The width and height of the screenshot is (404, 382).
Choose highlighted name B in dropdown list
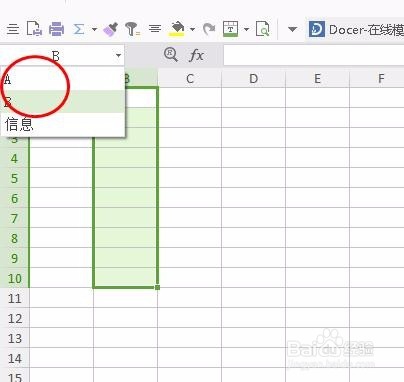pyautogui.click(x=63, y=102)
